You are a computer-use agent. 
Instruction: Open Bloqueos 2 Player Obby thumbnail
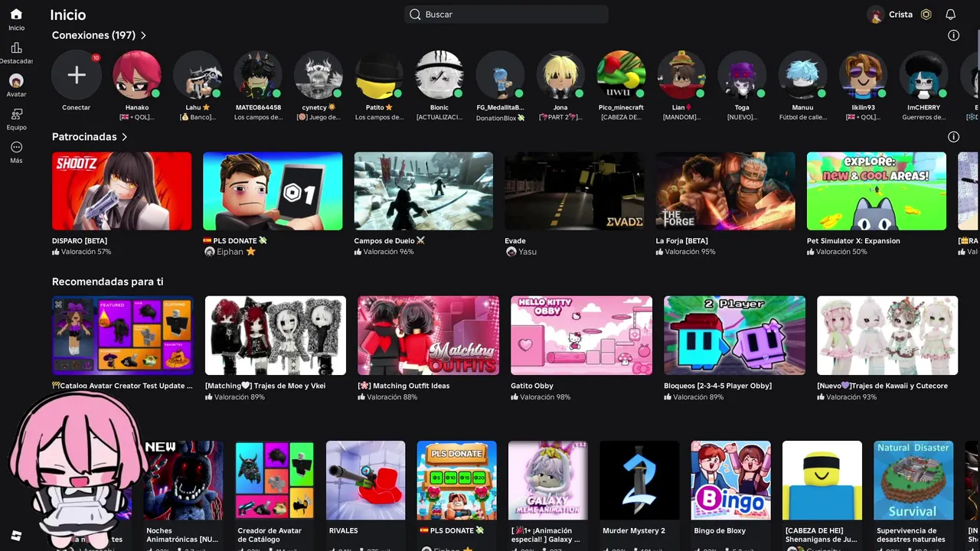735,335
